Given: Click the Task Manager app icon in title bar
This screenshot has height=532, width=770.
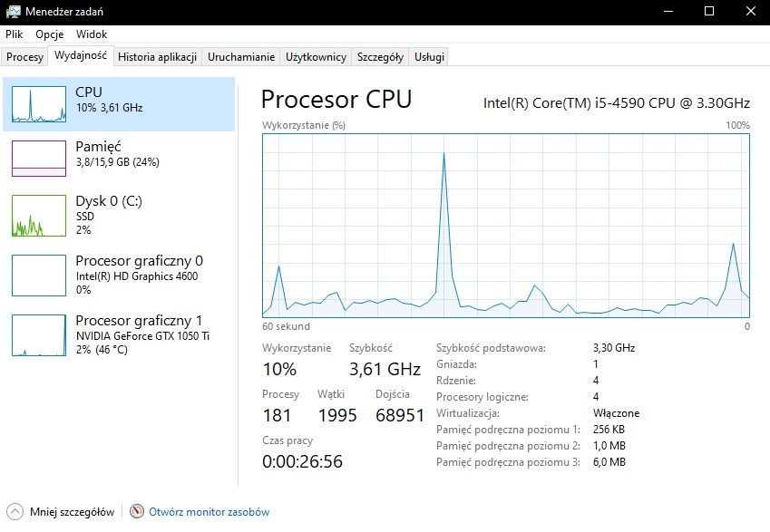Looking at the screenshot, I should click(x=12, y=11).
